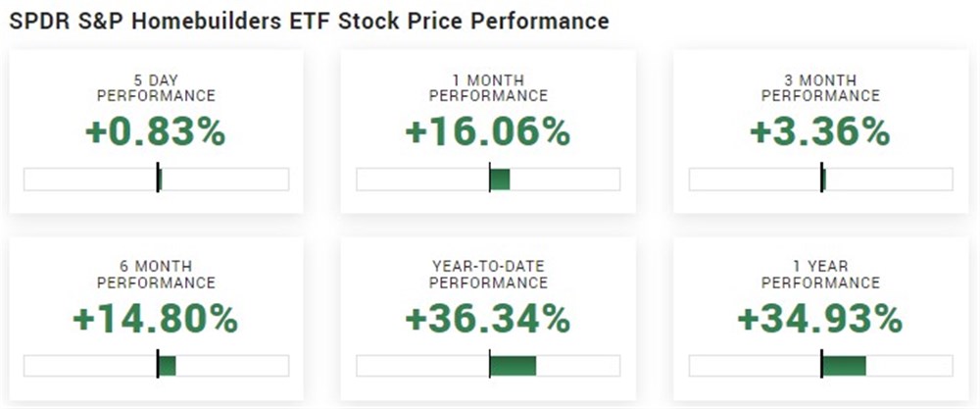
Task: Click the +14.80% six-month value
Action: tap(156, 318)
